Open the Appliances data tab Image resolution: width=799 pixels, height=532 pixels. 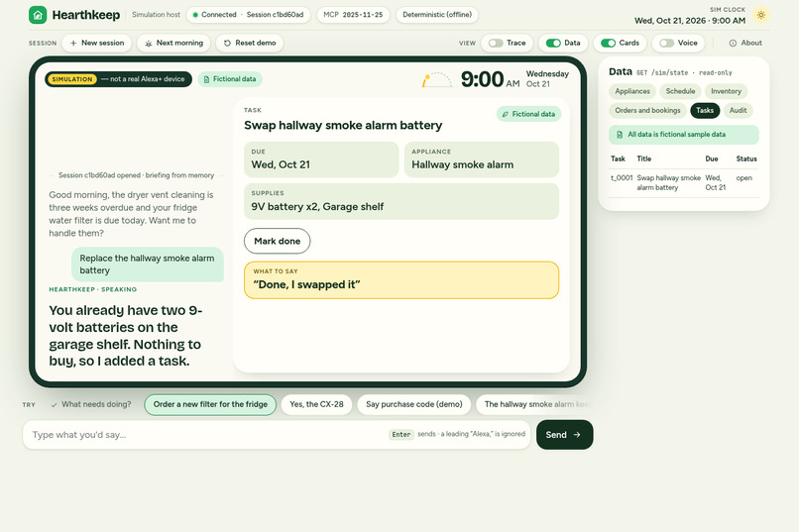pyautogui.click(x=632, y=91)
